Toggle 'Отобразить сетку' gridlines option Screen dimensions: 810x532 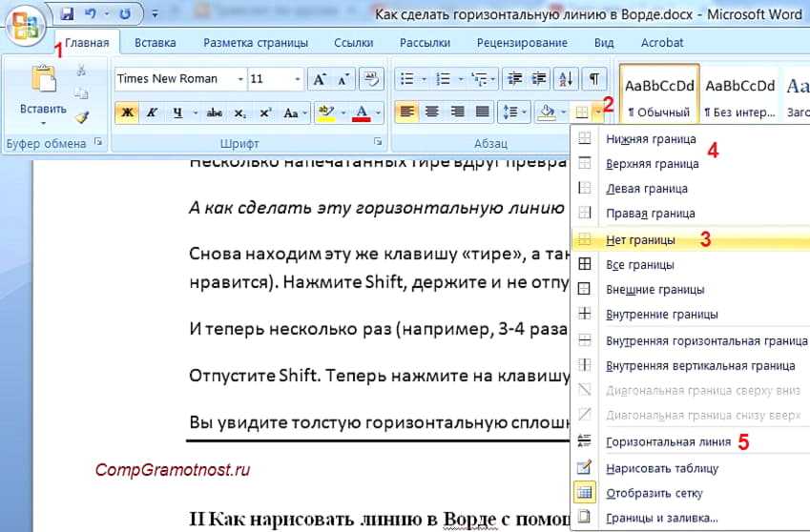tap(654, 493)
